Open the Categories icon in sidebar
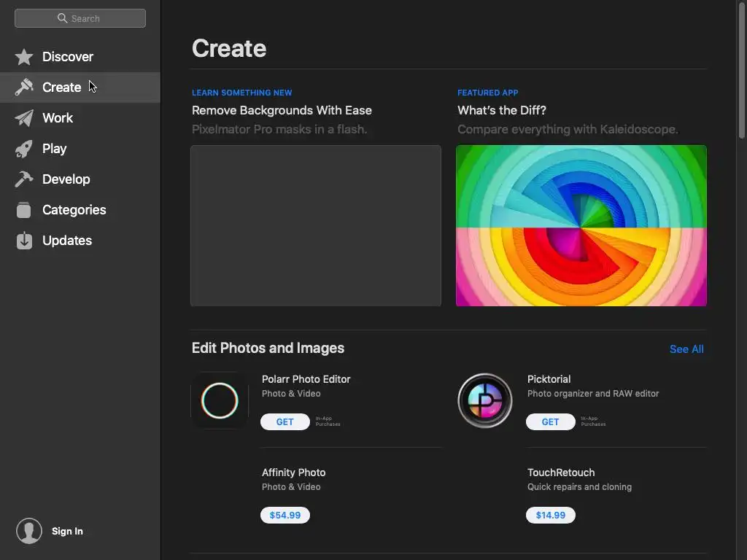This screenshot has width=747, height=560. pyautogui.click(x=24, y=210)
